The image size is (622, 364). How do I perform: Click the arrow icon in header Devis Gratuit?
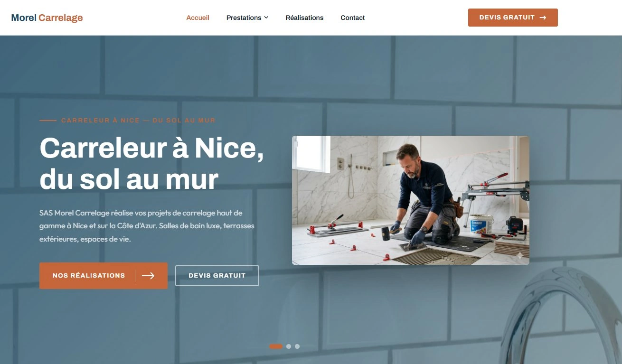click(543, 18)
